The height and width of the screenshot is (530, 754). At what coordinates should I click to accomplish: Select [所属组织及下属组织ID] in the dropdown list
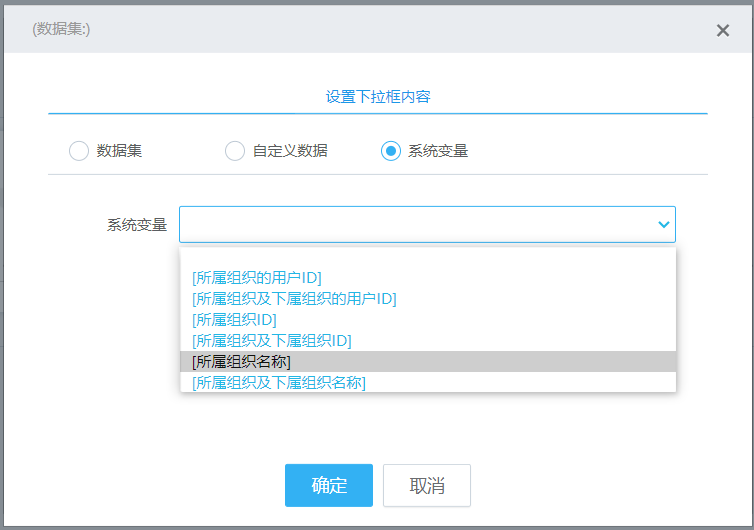coord(272,340)
